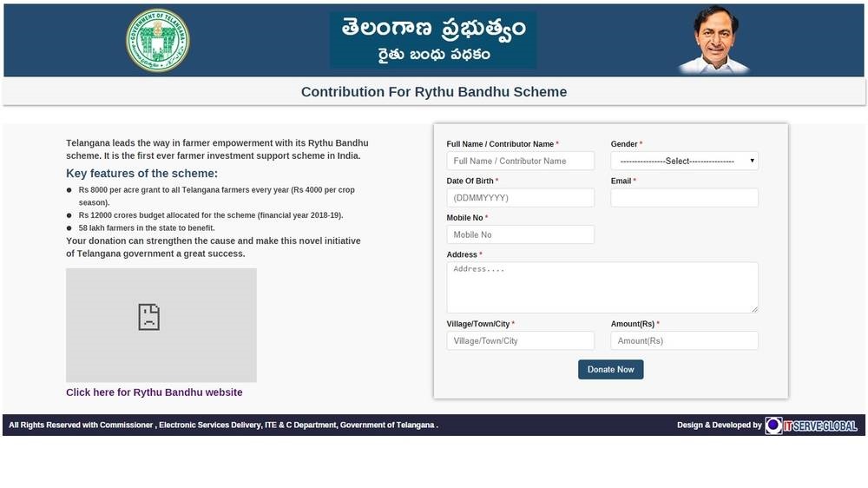Click the gray image placeholder box
868x488 pixels.
pyautogui.click(x=161, y=325)
